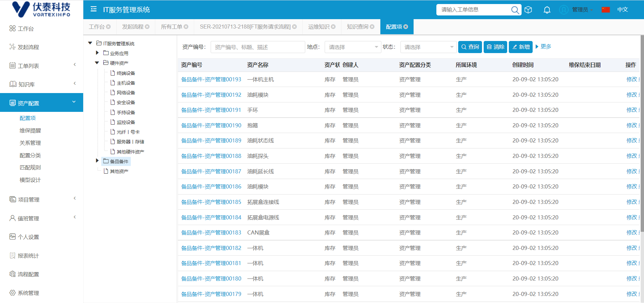Open asset link 备品备件-资产管理00193
Screen dimensions: 644x303
point(211,80)
